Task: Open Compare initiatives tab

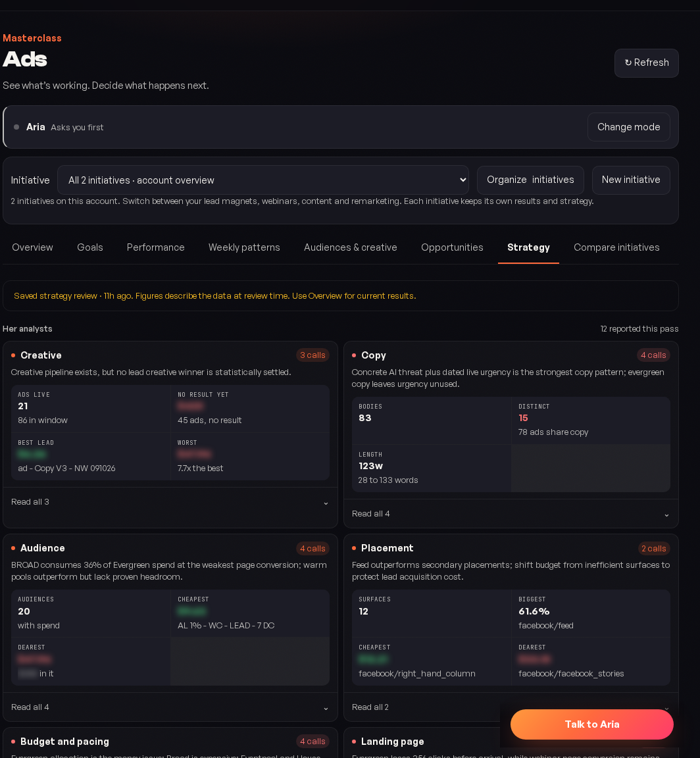Action: pos(616,247)
